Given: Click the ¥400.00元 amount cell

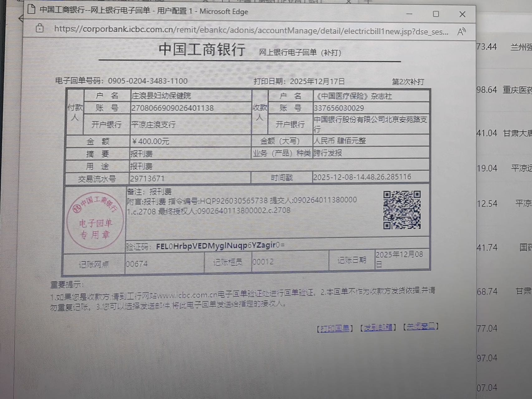Looking at the screenshot, I should (x=151, y=142).
